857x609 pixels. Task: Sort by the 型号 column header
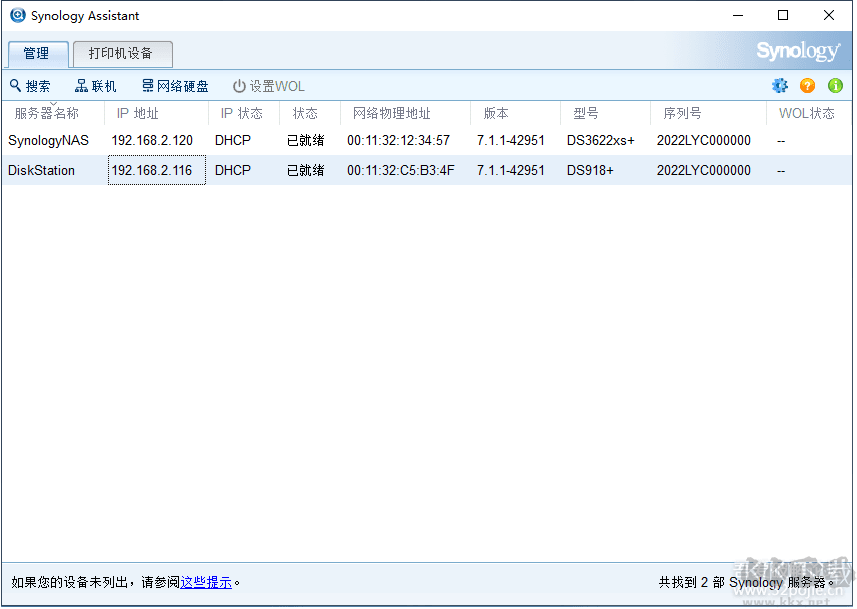coord(585,113)
